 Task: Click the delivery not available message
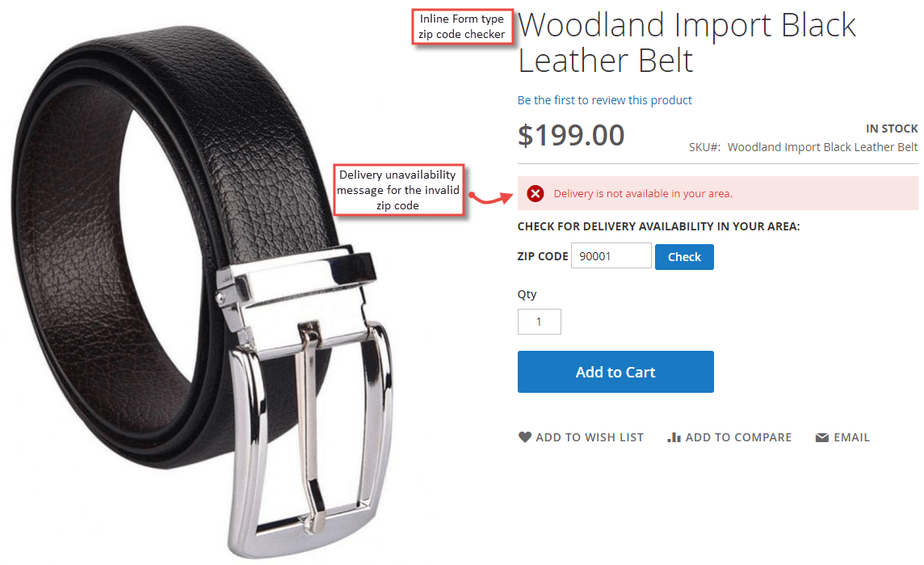[643, 193]
